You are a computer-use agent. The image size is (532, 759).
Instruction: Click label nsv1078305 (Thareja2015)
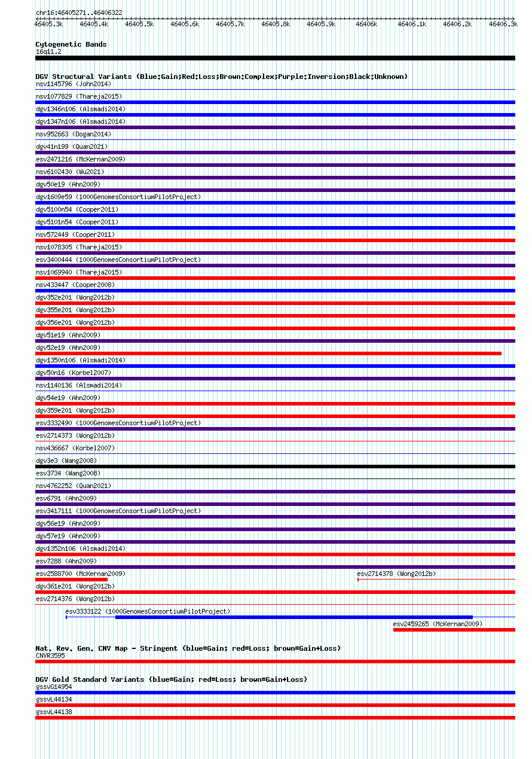pos(79,247)
